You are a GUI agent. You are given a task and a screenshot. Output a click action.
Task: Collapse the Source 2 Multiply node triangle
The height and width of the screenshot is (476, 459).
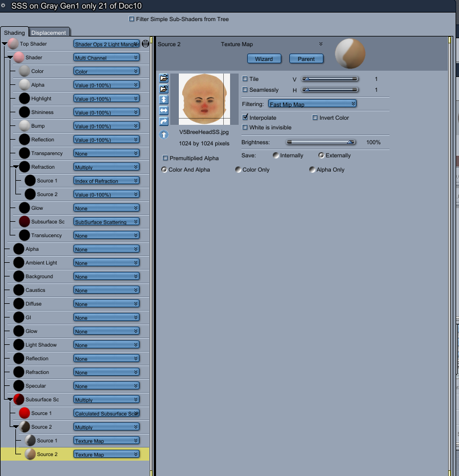coord(16,427)
